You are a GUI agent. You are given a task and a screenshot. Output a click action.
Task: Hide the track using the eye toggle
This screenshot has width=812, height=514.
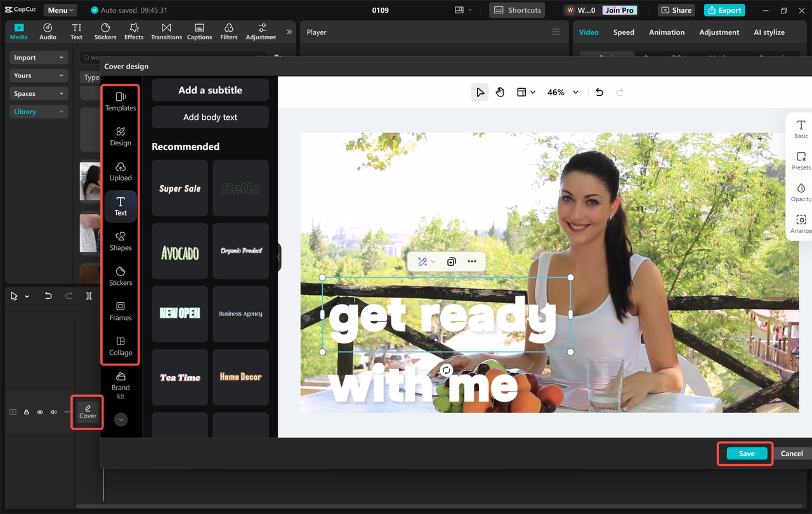click(x=40, y=412)
